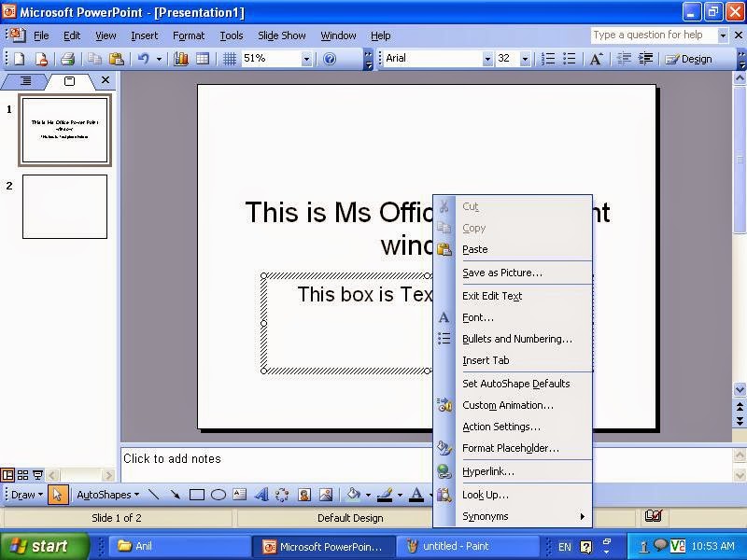This screenshot has height=560, width=747.
Task: Open Font... from context menu
Action: (513, 317)
